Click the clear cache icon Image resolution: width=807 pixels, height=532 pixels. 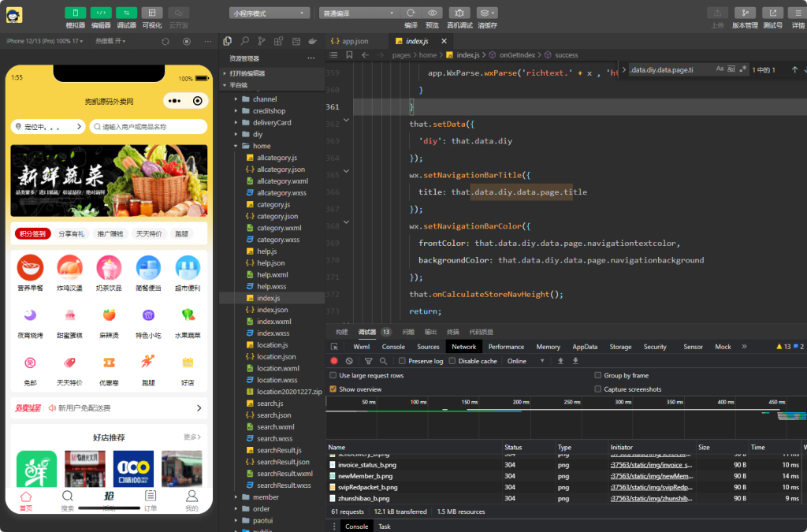pyautogui.click(x=487, y=13)
